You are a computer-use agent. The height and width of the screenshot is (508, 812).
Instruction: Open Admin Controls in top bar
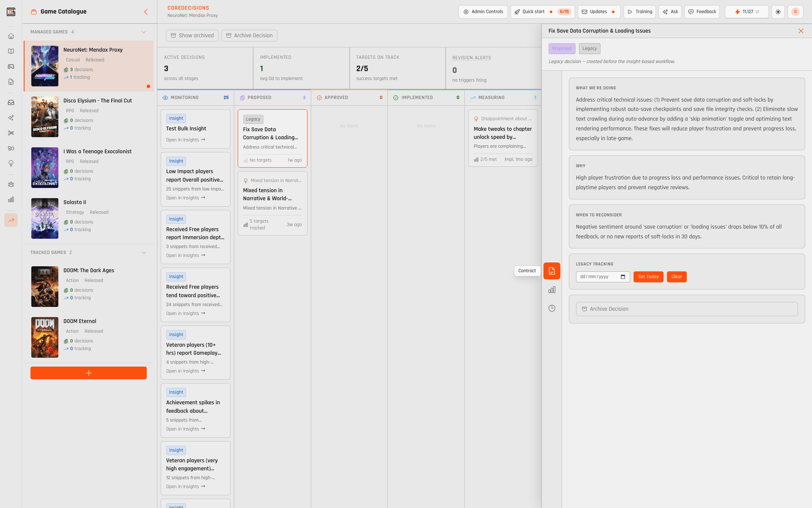pyautogui.click(x=483, y=12)
